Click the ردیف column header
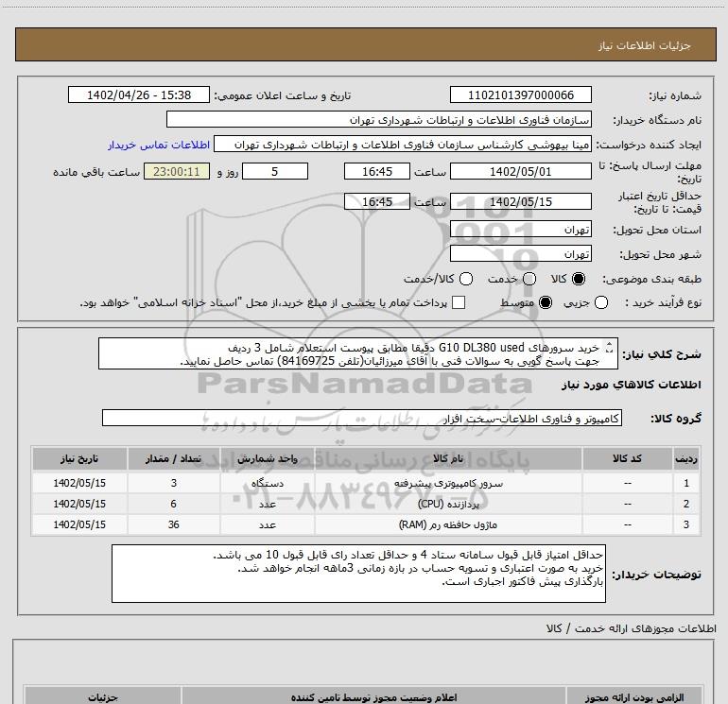 [x=686, y=458]
